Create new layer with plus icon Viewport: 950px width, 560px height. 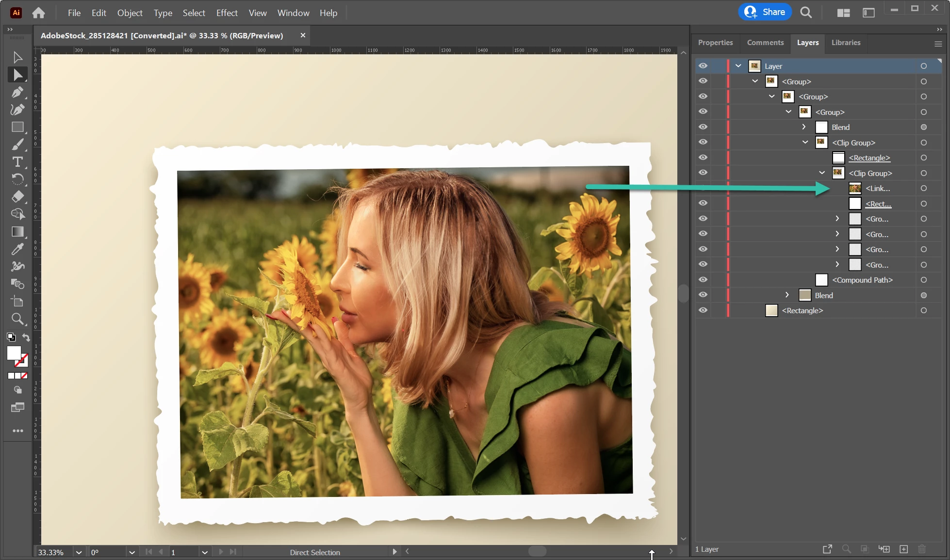pos(903,549)
